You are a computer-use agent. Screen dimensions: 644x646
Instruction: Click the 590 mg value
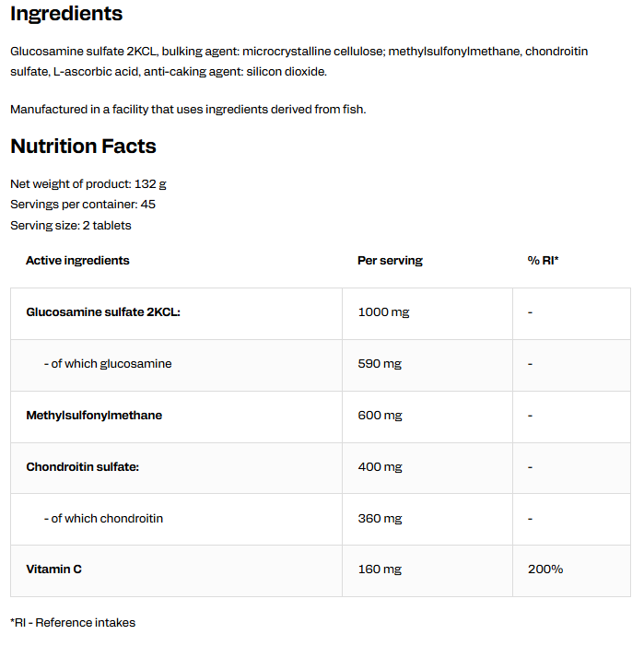click(380, 364)
